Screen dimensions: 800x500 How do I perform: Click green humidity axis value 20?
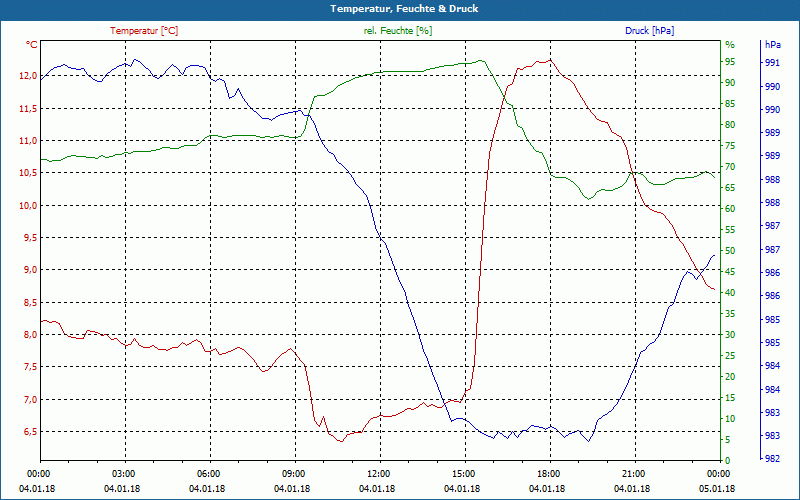[x=730, y=377]
